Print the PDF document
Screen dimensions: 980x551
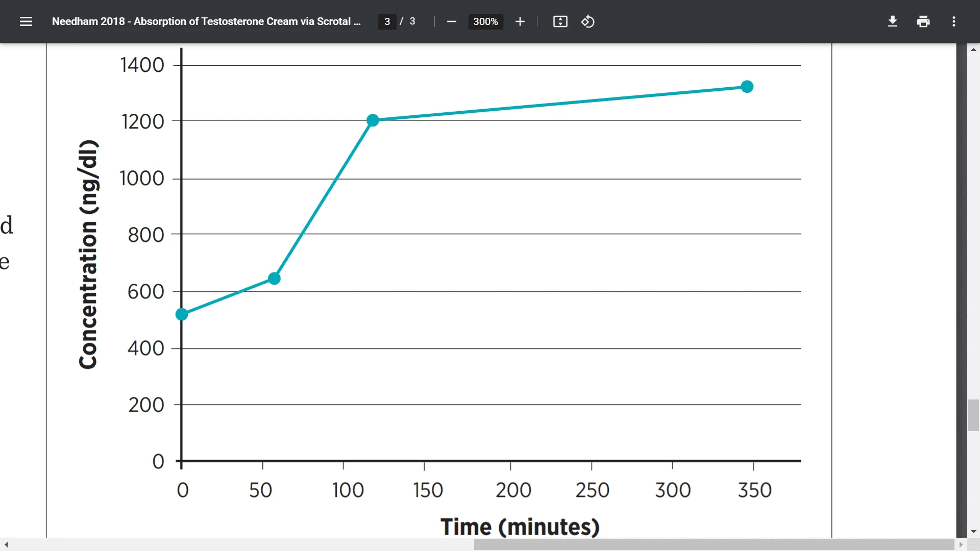pos(923,21)
